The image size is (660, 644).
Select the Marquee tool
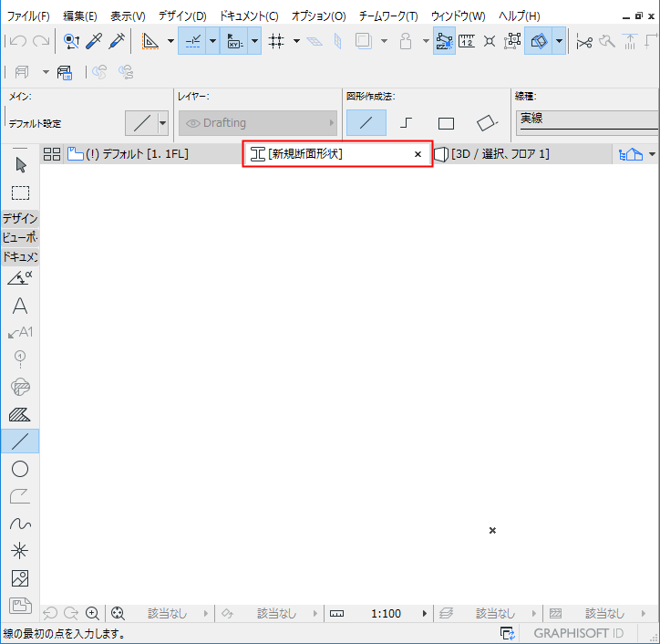pyautogui.click(x=20, y=192)
